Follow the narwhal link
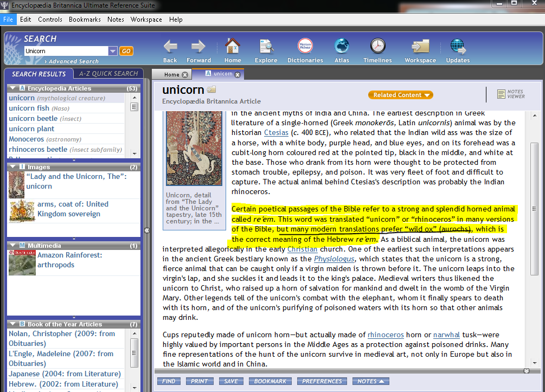 pos(446,335)
